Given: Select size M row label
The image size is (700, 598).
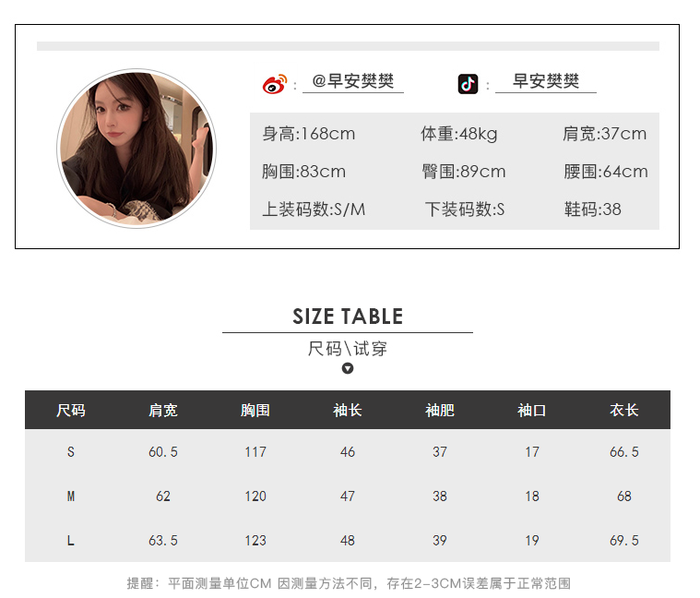Looking at the screenshot, I should (x=71, y=496).
